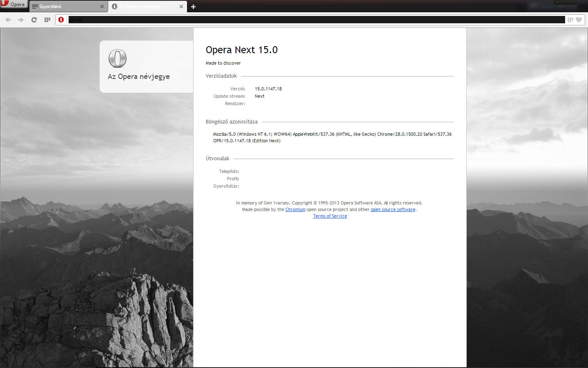The height and width of the screenshot is (368, 588).
Task: Add page to Speed Dial via address bar grid icon
Action: 570,20
